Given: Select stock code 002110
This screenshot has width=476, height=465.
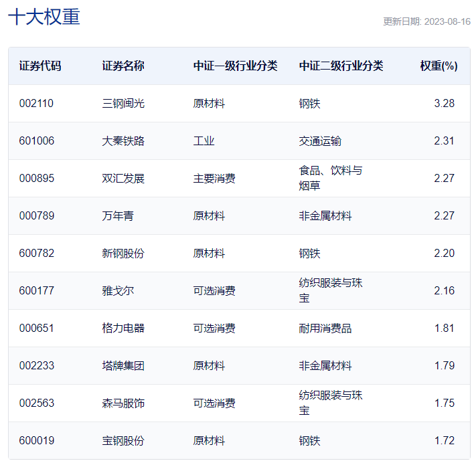Looking at the screenshot, I should [36, 104].
